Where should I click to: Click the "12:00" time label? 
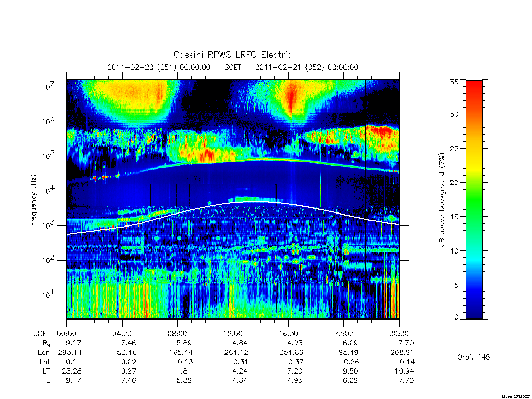click(x=233, y=334)
